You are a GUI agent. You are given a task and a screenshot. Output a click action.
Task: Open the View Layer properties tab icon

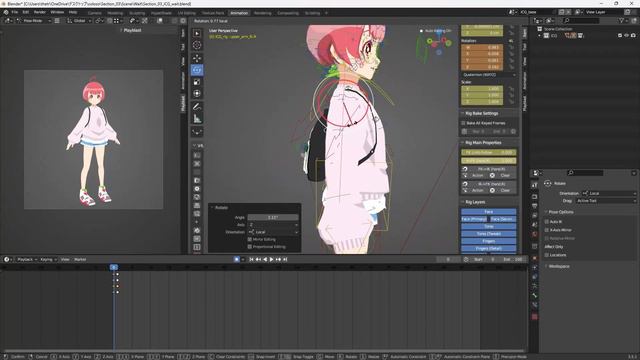click(534, 216)
